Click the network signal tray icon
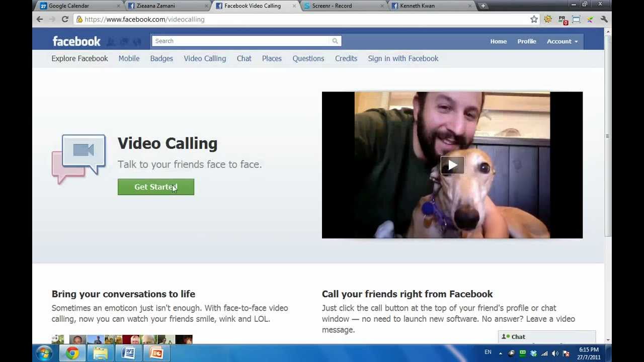This screenshot has height=362, width=644. (x=544, y=353)
